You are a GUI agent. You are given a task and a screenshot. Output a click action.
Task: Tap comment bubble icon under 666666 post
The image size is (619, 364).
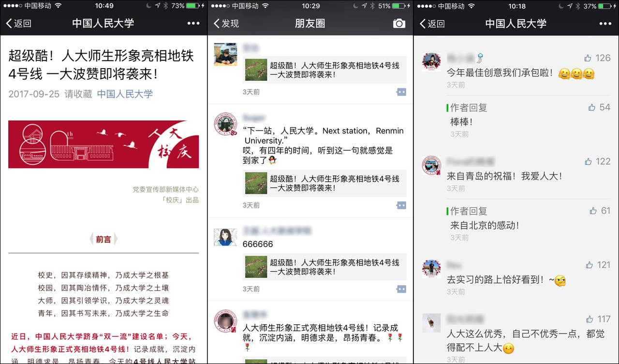pyautogui.click(x=401, y=289)
